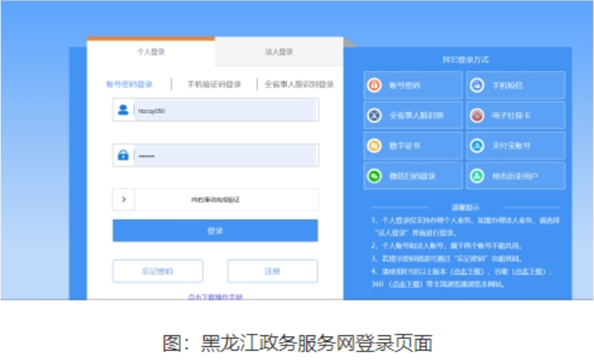Image resolution: width=594 pixels, height=364 pixels.
Task: Switch to the 个人登录 tab
Action: point(150,52)
